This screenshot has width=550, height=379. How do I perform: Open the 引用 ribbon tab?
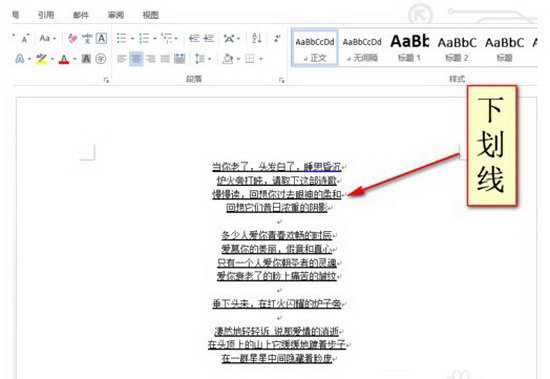point(46,15)
